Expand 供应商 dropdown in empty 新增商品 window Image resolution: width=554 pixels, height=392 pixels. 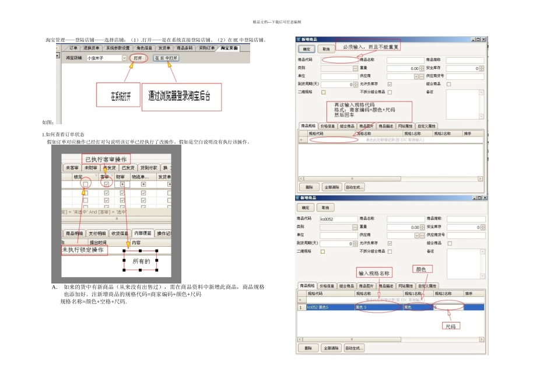416,76
